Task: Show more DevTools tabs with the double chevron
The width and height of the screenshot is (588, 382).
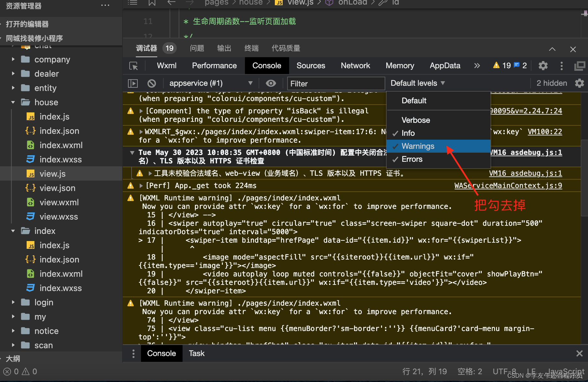Action: (477, 66)
